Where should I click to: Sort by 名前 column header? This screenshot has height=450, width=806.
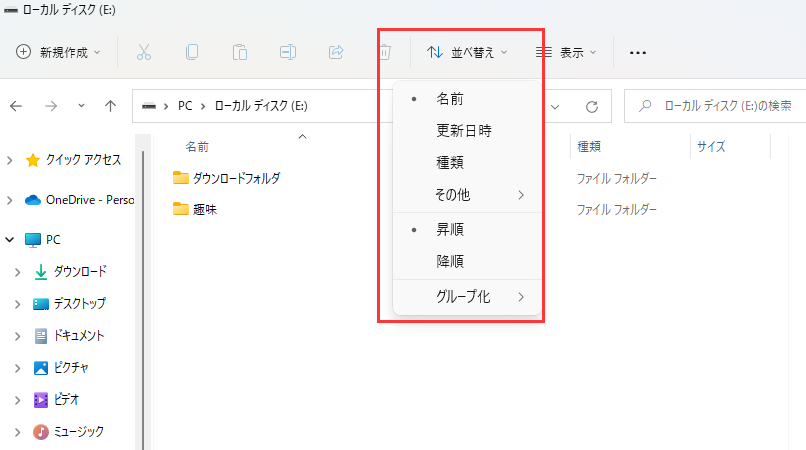[x=197, y=147]
